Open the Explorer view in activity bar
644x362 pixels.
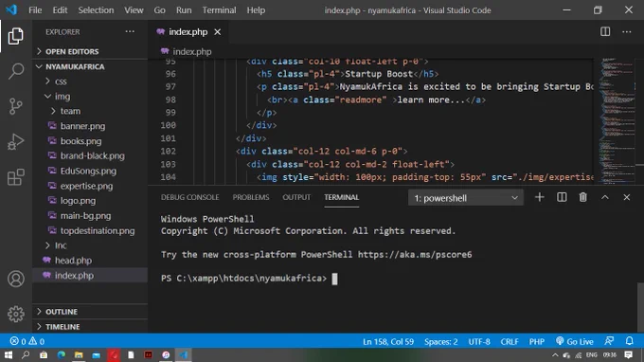click(x=15, y=36)
